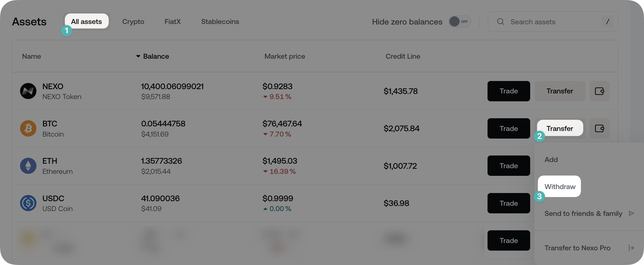Viewport: 644px width, 265px height.
Task: Open the FiatX tab
Action: click(x=173, y=21)
